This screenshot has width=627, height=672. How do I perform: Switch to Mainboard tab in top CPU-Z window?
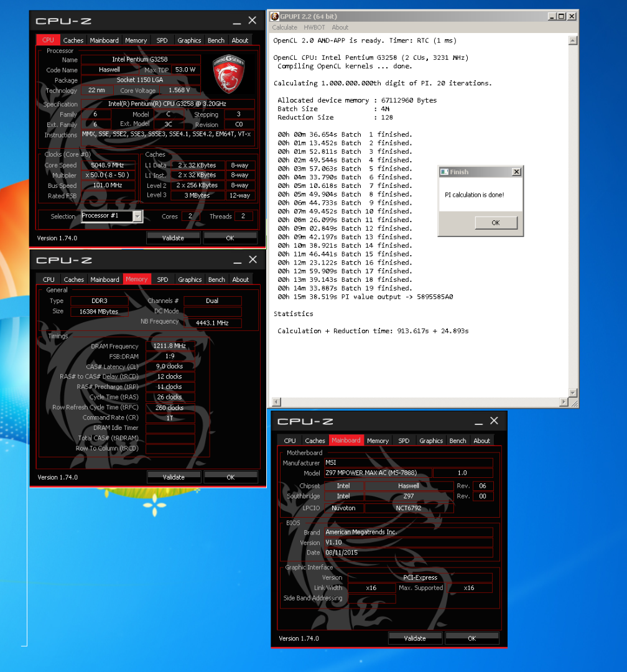(104, 40)
